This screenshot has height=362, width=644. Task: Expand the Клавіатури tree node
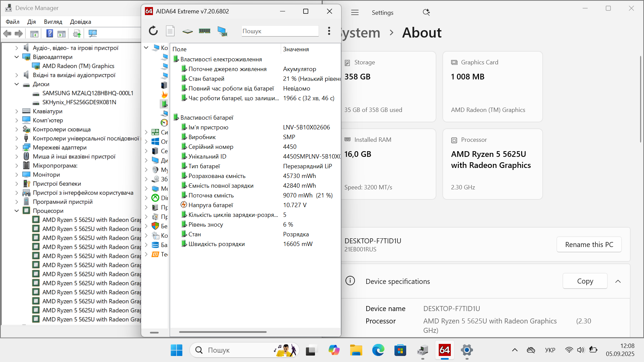tap(16, 111)
